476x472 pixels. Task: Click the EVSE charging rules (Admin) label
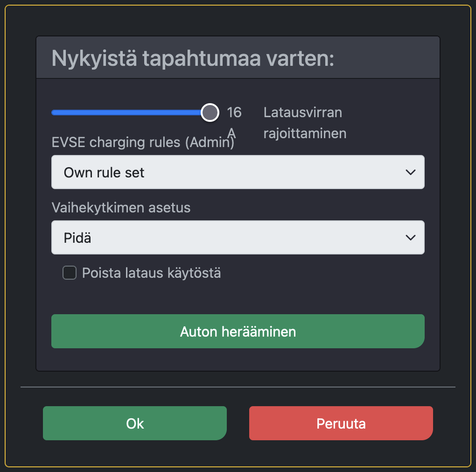click(x=143, y=142)
